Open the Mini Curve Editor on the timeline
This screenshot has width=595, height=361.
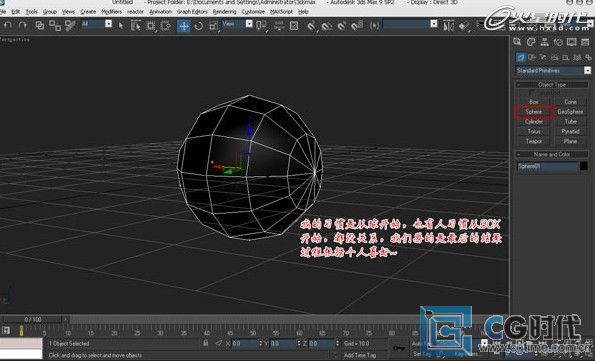pos(6,331)
